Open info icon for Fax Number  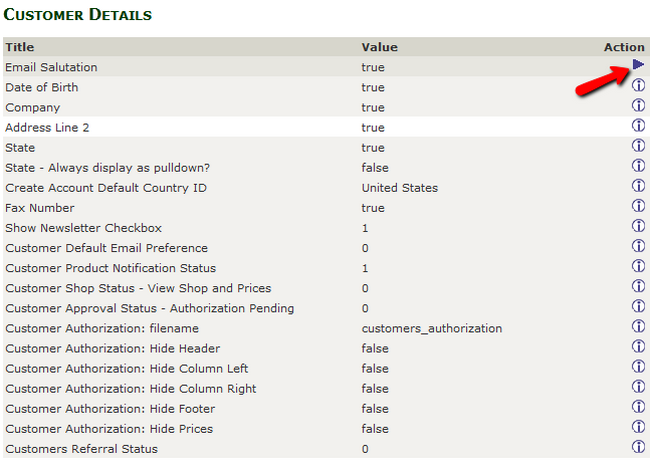(x=638, y=206)
